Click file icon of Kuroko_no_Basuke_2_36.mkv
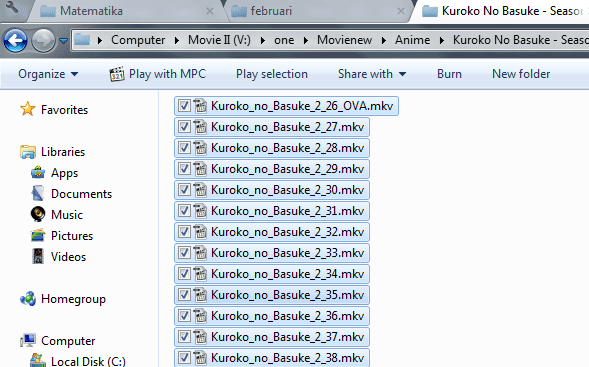Viewport: 589px width, 367px height. (200, 316)
